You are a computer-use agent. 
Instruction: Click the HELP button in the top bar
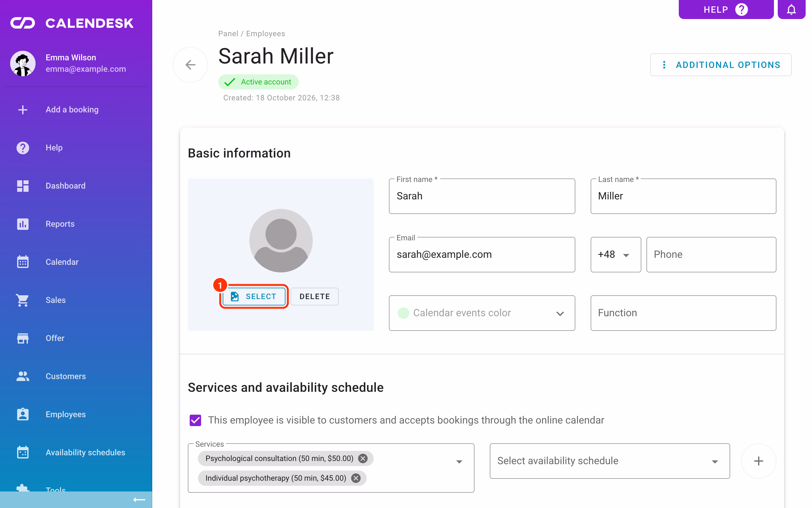(726, 10)
